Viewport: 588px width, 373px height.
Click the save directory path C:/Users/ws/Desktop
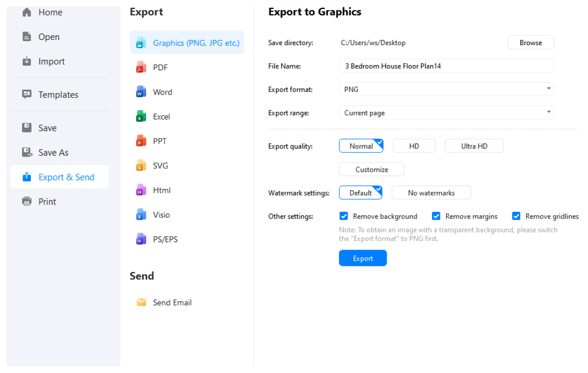[373, 43]
